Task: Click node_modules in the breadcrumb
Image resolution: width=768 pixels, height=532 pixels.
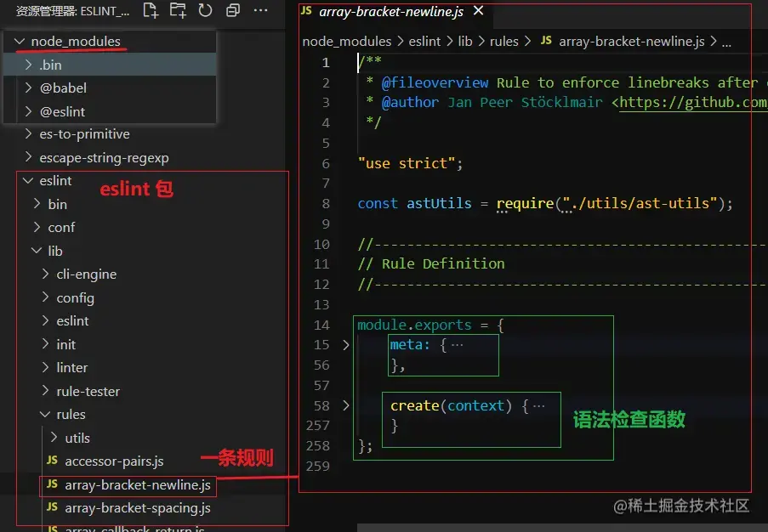Action: (x=347, y=42)
